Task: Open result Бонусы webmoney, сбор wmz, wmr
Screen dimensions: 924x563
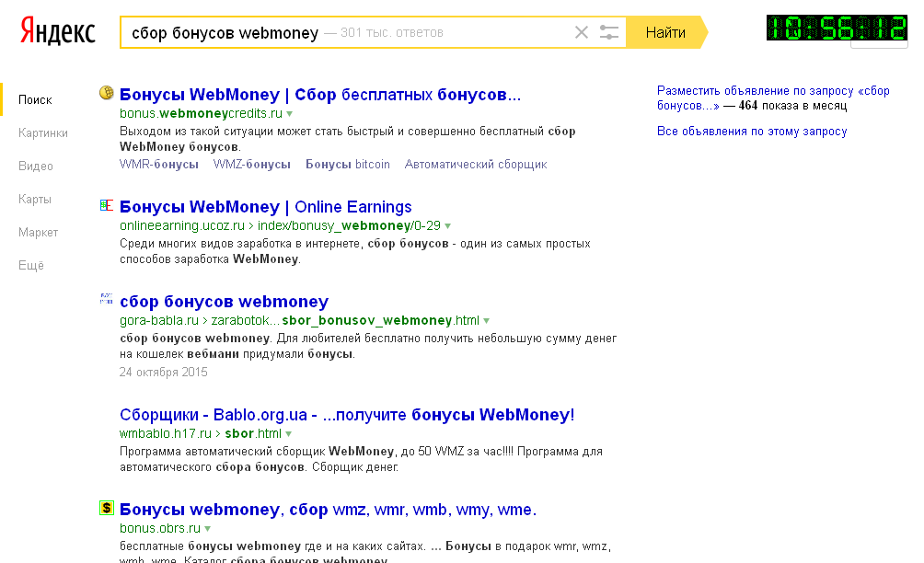Action: pos(328,509)
